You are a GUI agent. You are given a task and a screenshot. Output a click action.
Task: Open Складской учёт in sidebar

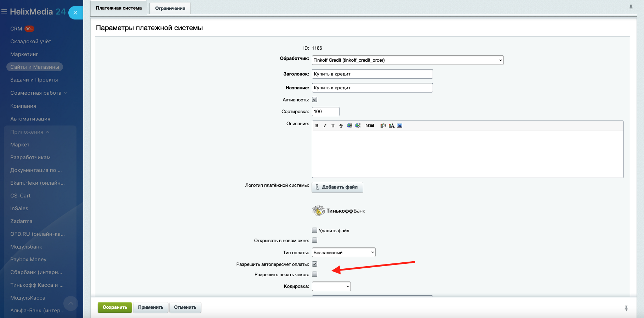pos(31,41)
